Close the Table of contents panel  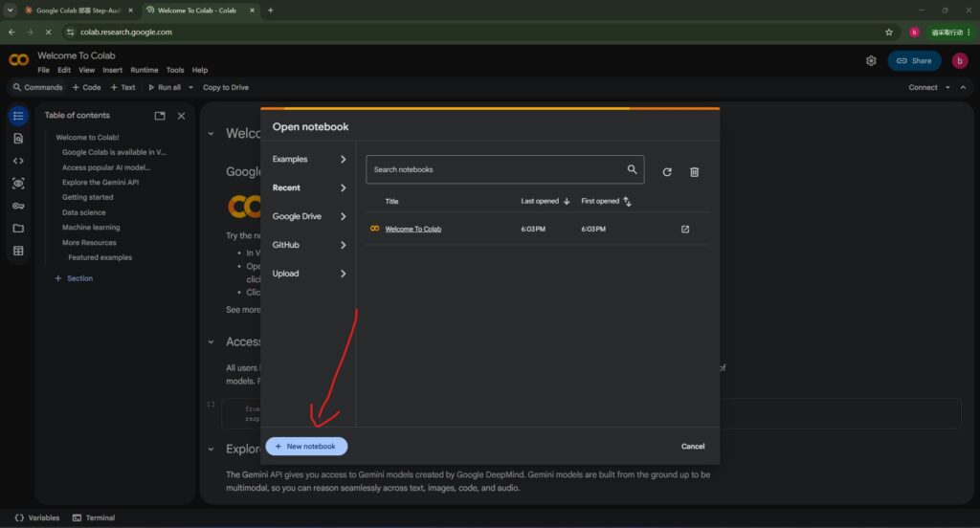181,116
